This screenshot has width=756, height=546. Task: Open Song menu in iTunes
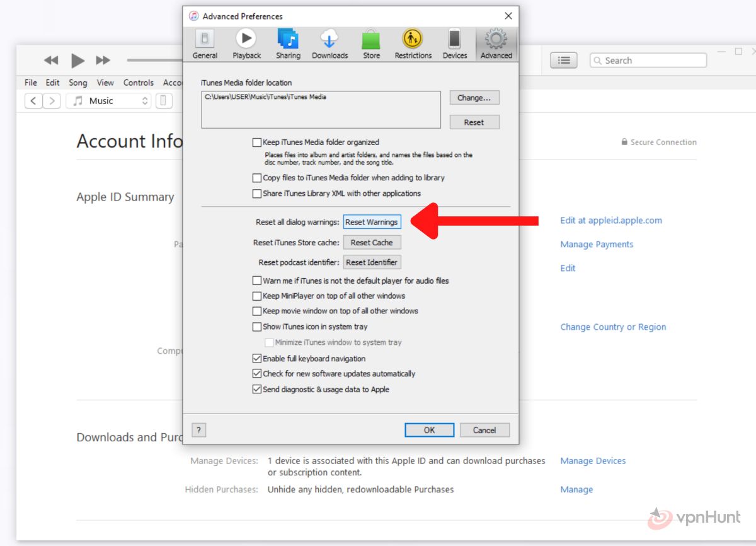pos(78,83)
